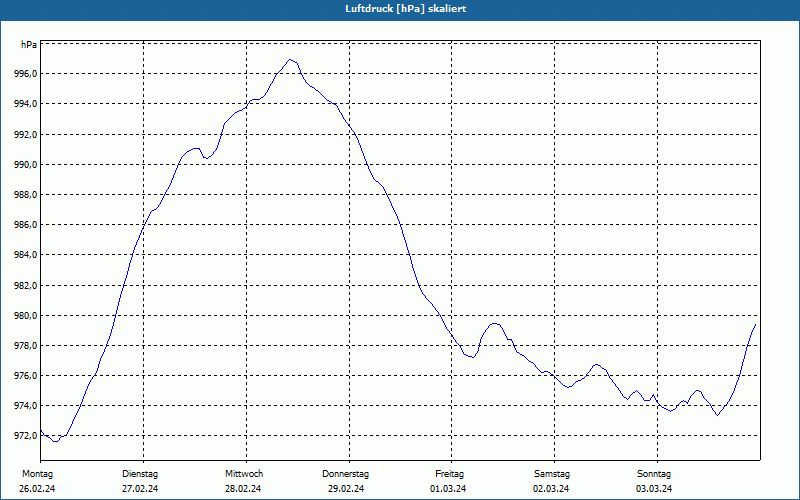Screen dimensions: 800x500
Task: Select the Montag day label
Action: pos(37,474)
